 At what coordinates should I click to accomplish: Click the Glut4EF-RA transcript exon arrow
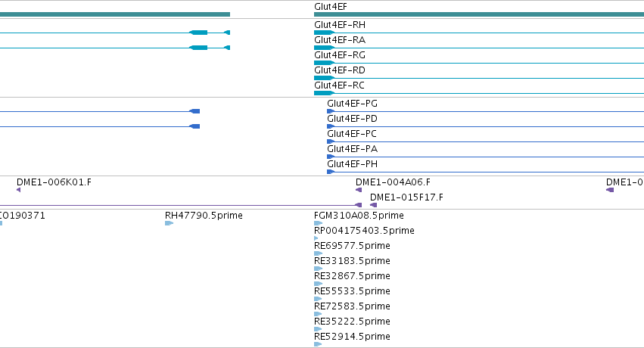tap(324, 48)
